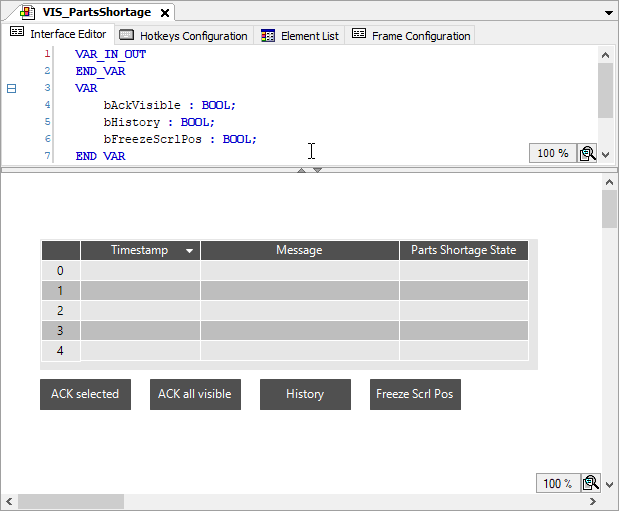This screenshot has height=511, width=619.
Task: Click the visualization editor scroll up arrow
Action: [609, 182]
